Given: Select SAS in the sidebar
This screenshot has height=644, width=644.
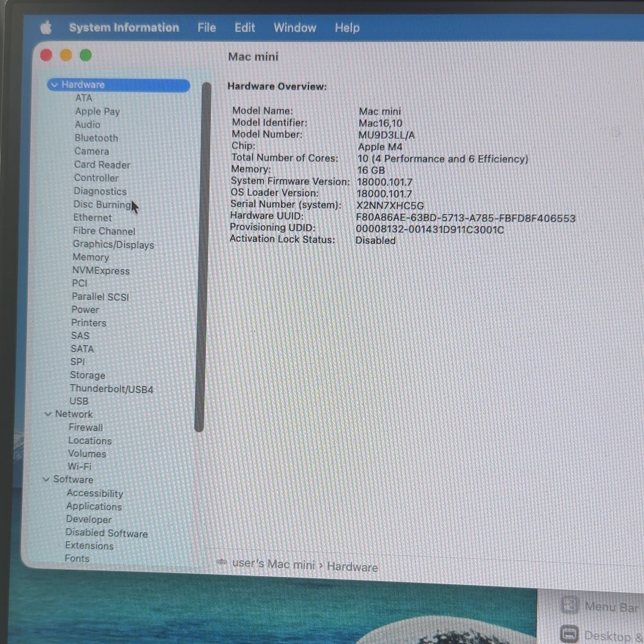Looking at the screenshot, I should 80,336.
